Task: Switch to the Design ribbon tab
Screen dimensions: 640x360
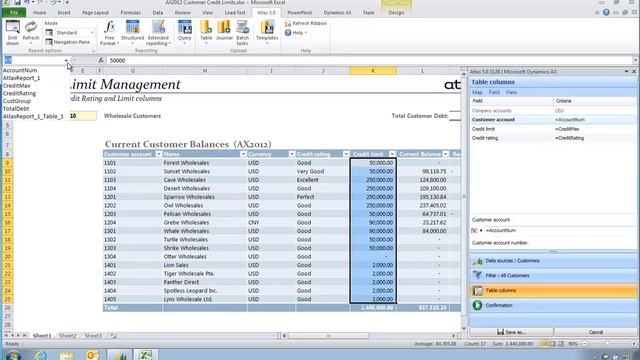Action: tap(396, 13)
